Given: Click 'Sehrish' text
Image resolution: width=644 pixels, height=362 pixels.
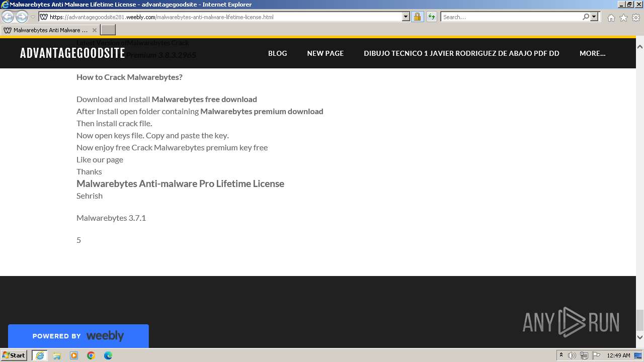Looking at the screenshot, I should tap(90, 196).
